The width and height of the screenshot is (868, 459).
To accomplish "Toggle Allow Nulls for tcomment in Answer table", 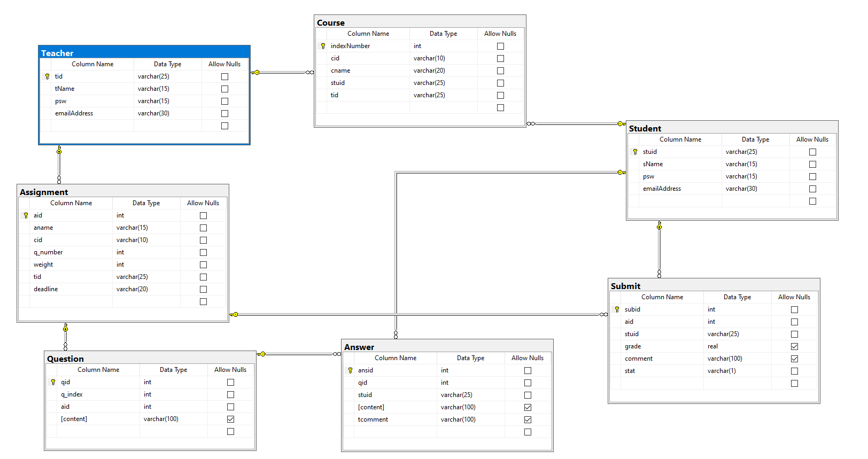I will (528, 419).
